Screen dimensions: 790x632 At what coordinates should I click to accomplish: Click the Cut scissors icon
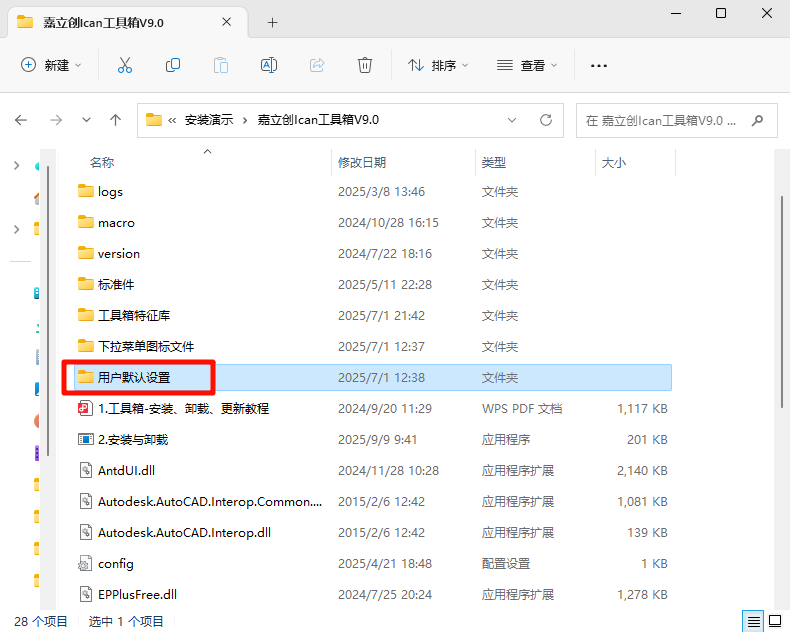(125, 65)
